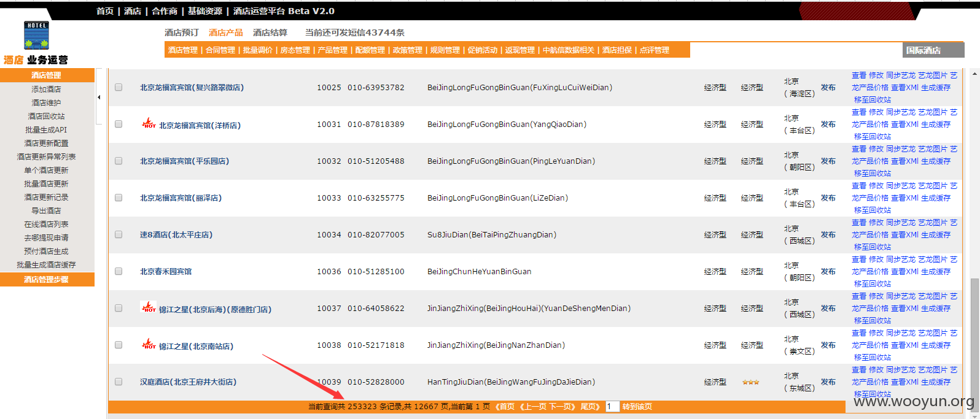The image size is (980, 419).
Task: Click 移至回收站 for hotel ID 10036
Action: (x=872, y=284)
